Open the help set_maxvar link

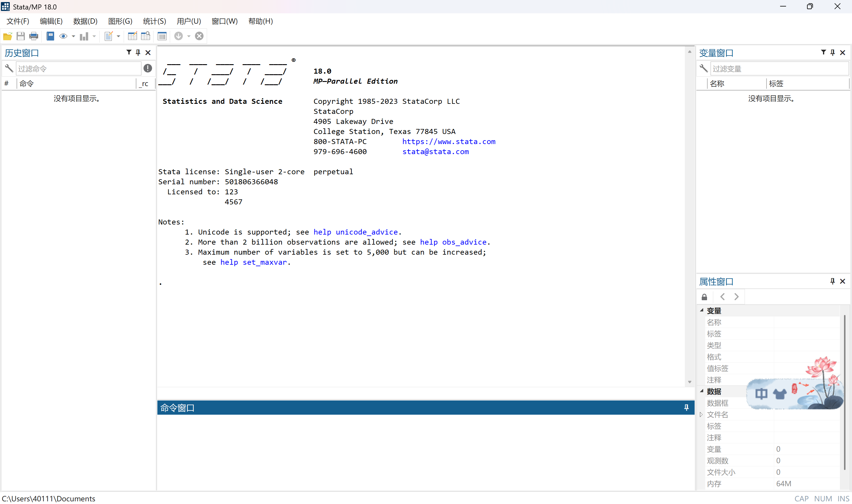coord(253,262)
